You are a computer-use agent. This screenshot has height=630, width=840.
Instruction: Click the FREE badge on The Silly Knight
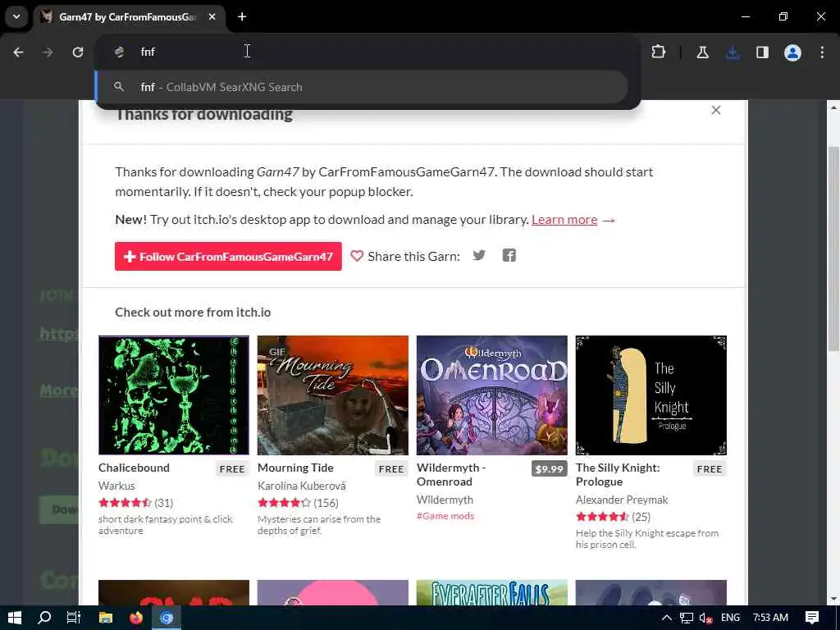coord(710,468)
